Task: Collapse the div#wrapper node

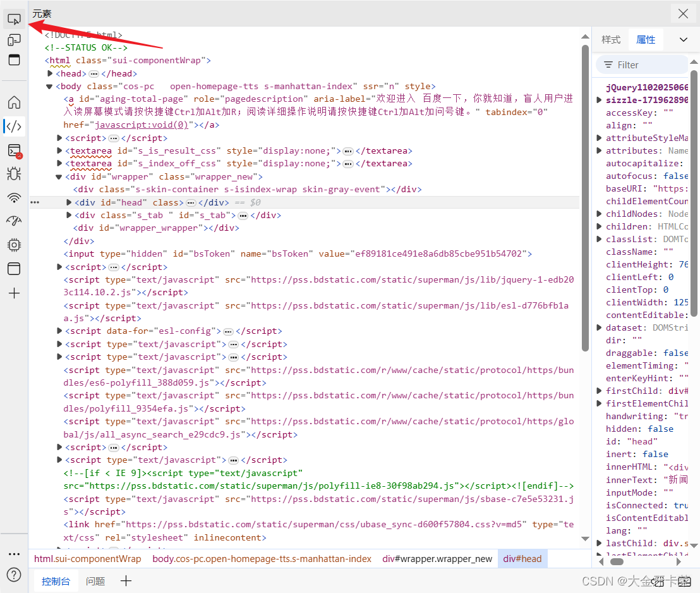Action: 59,176
